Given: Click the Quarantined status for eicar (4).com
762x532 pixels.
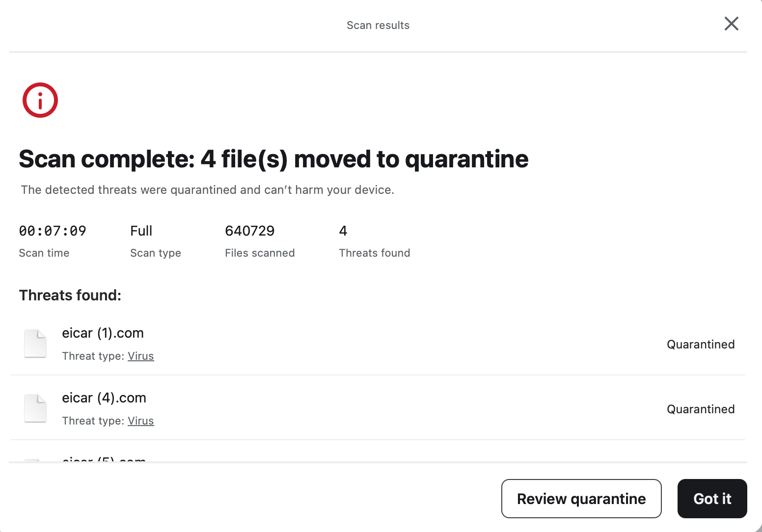Looking at the screenshot, I should (701, 409).
